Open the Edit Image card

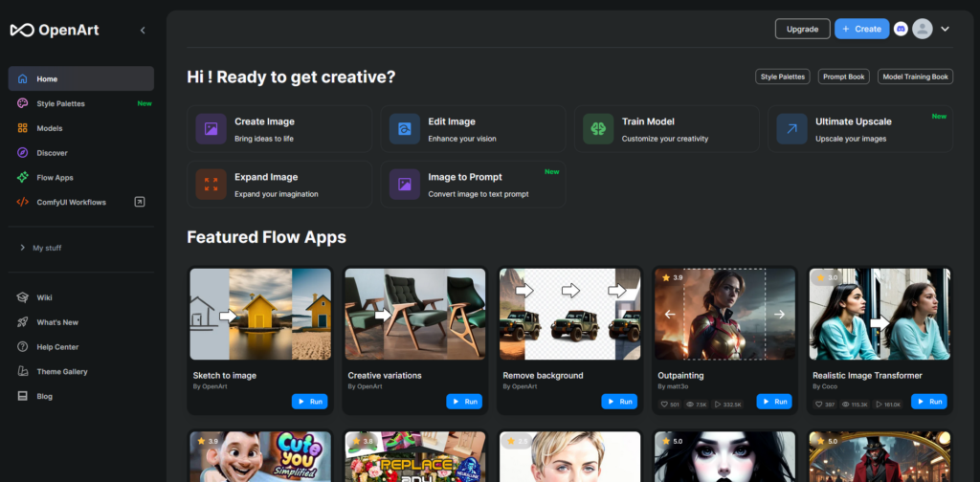473,129
